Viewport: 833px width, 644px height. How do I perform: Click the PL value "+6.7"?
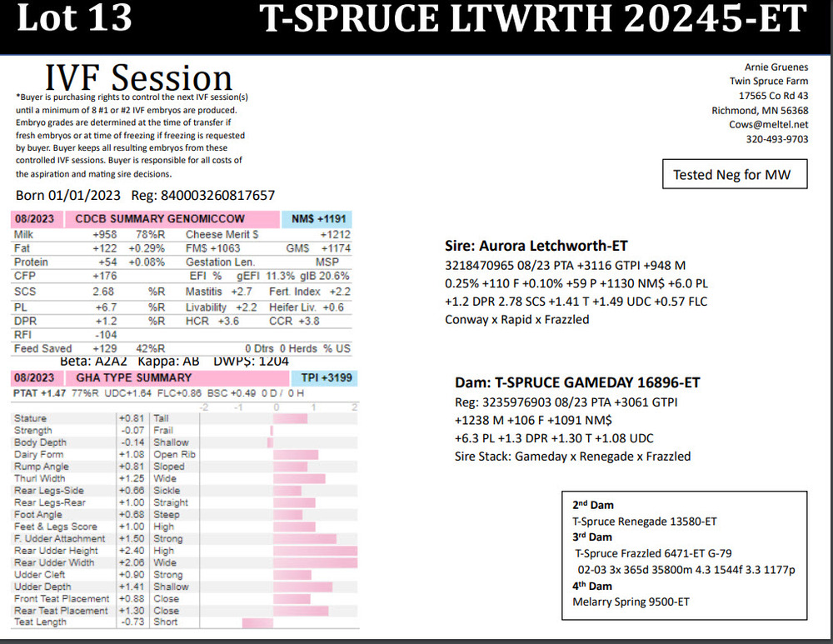tap(106, 307)
